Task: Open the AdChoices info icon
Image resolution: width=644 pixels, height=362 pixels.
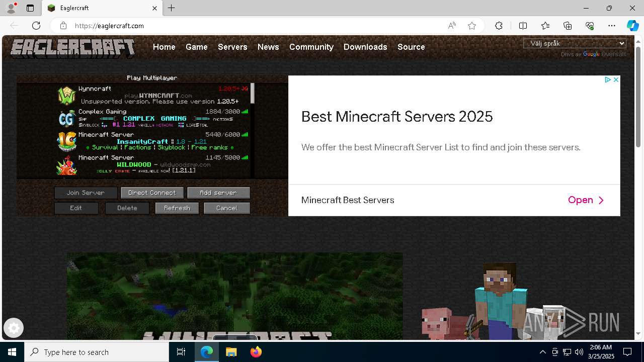Action: tap(608, 79)
